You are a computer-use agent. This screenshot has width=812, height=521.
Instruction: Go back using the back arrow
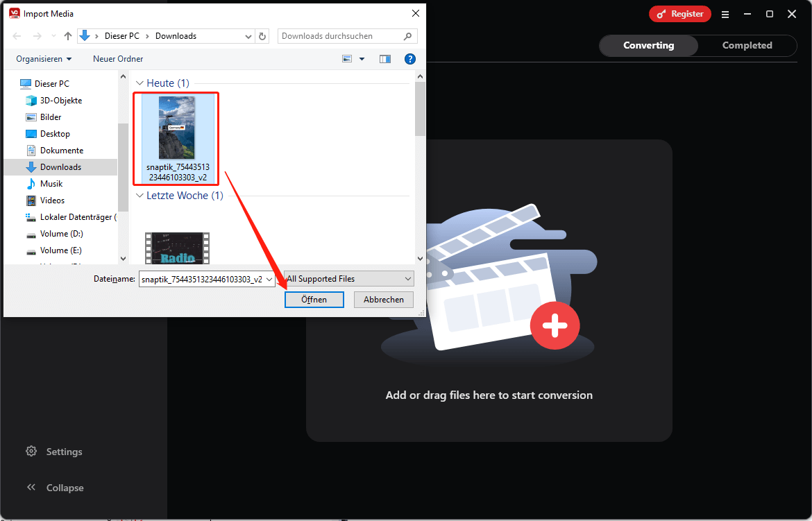tap(17, 35)
